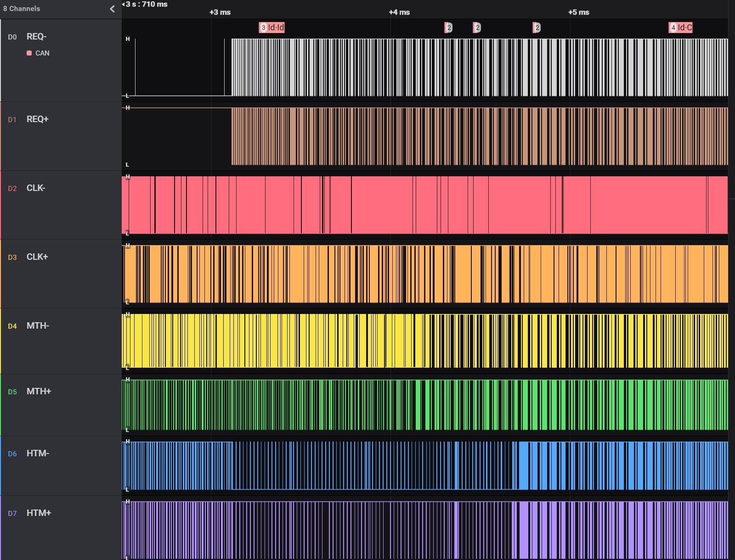The image size is (735, 560).
Task: Open the CAN analyzer label under REQ-
Action: [42, 53]
